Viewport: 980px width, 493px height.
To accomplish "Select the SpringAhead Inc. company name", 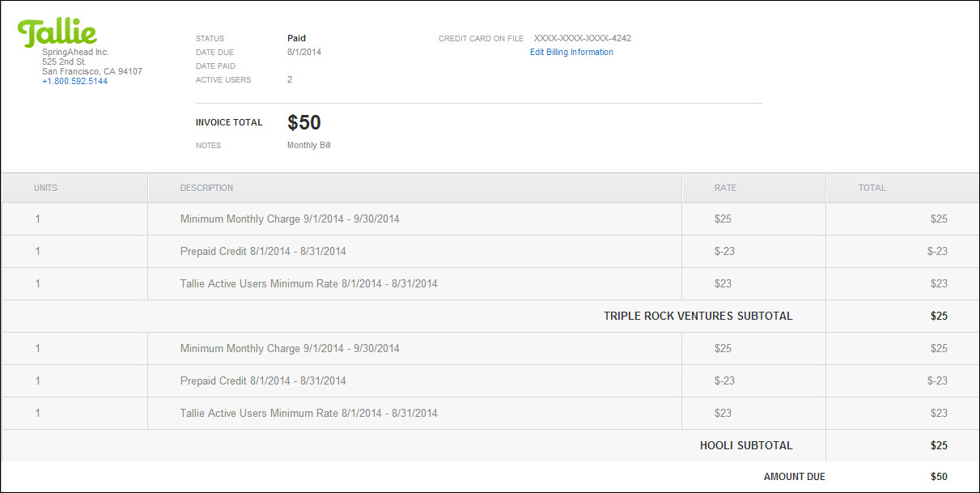I will (x=75, y=52).
